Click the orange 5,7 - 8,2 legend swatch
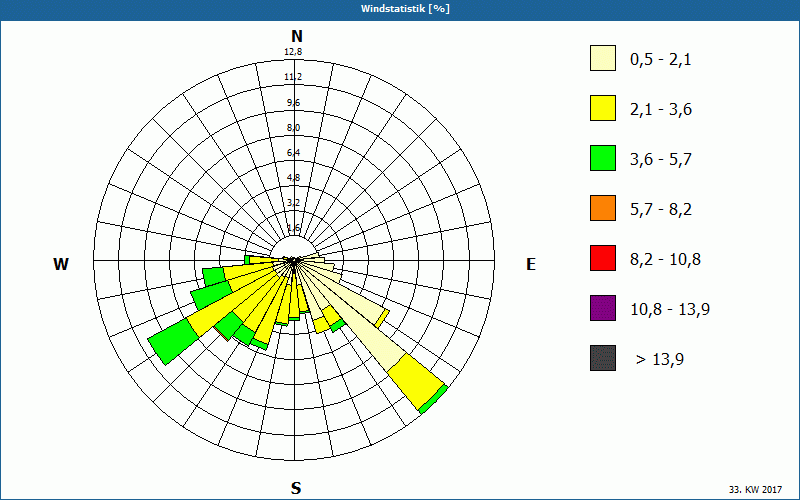 point(603,208)
